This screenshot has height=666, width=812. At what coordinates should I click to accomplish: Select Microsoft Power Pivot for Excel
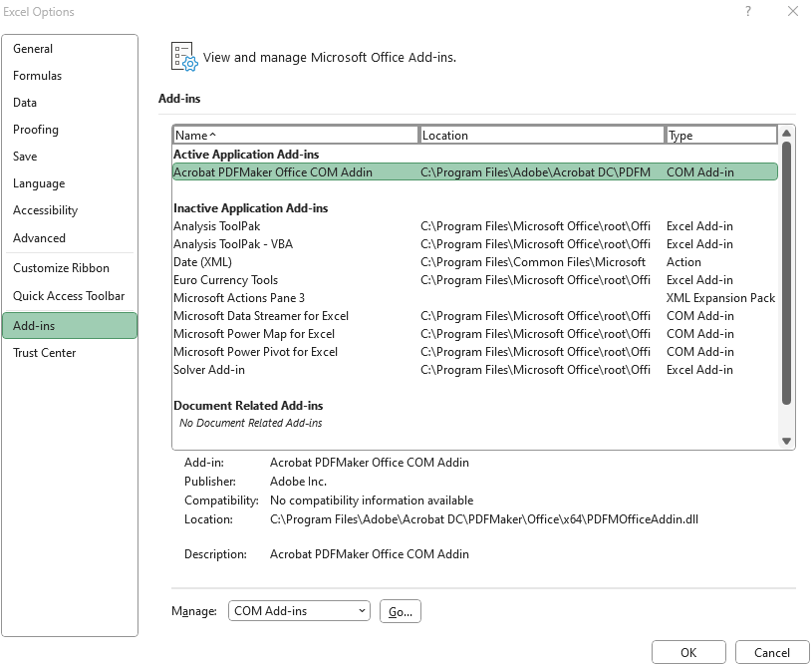click(475, 352)
